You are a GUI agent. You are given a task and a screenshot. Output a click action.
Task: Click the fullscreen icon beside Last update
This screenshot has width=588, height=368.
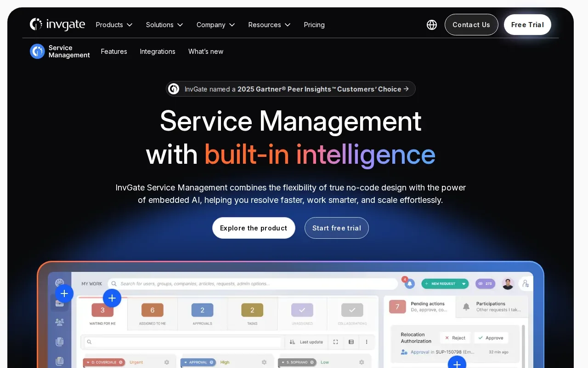tap(335, 342)
